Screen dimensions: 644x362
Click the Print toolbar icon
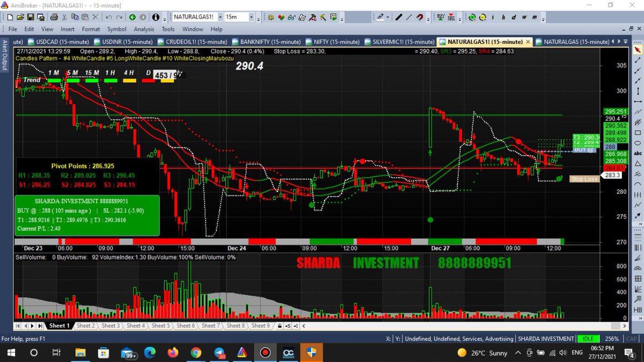[x=54, y=17]
